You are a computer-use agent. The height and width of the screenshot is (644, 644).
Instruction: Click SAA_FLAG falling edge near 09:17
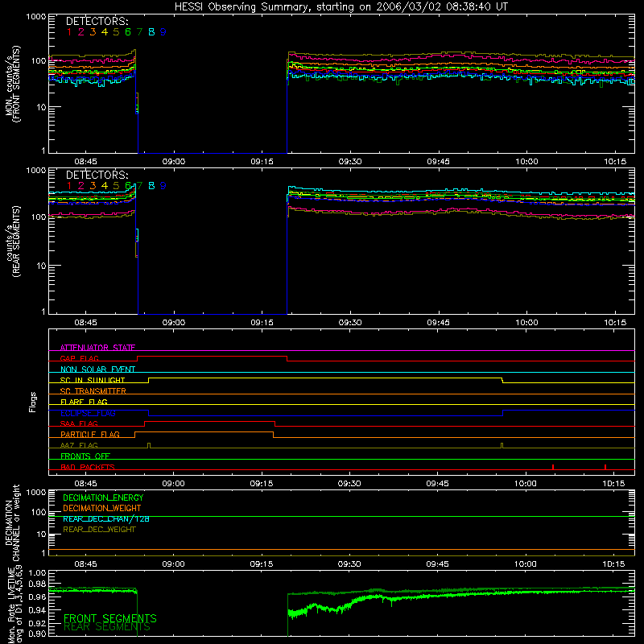pos(275,424)
